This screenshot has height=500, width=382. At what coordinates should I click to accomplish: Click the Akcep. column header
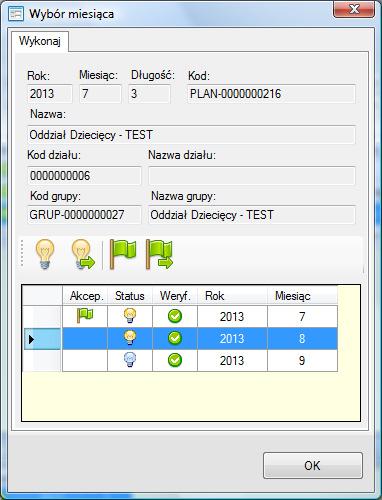tap(85, 296)
